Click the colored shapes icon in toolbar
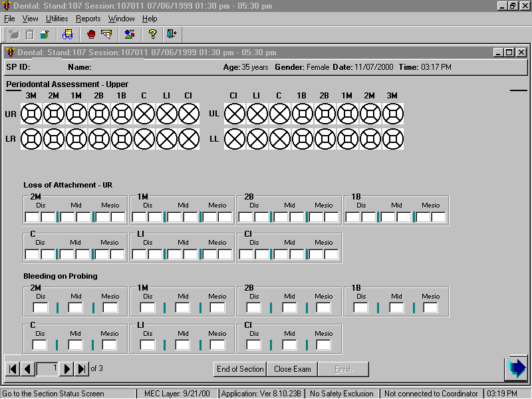The width and height of the screenshot is (532, 399). (x=130, y=34)
